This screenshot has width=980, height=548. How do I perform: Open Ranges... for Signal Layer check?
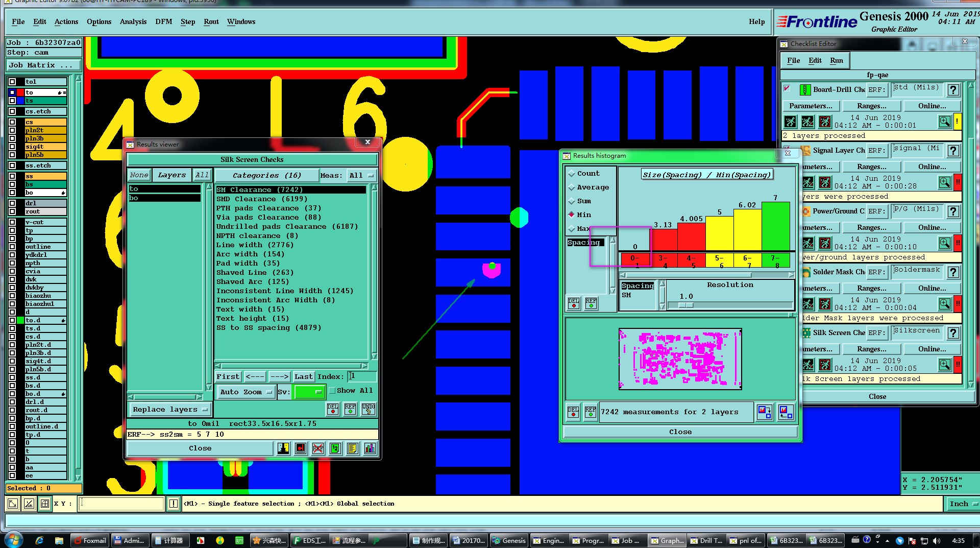pyautogui.click(x=871, y=167)
